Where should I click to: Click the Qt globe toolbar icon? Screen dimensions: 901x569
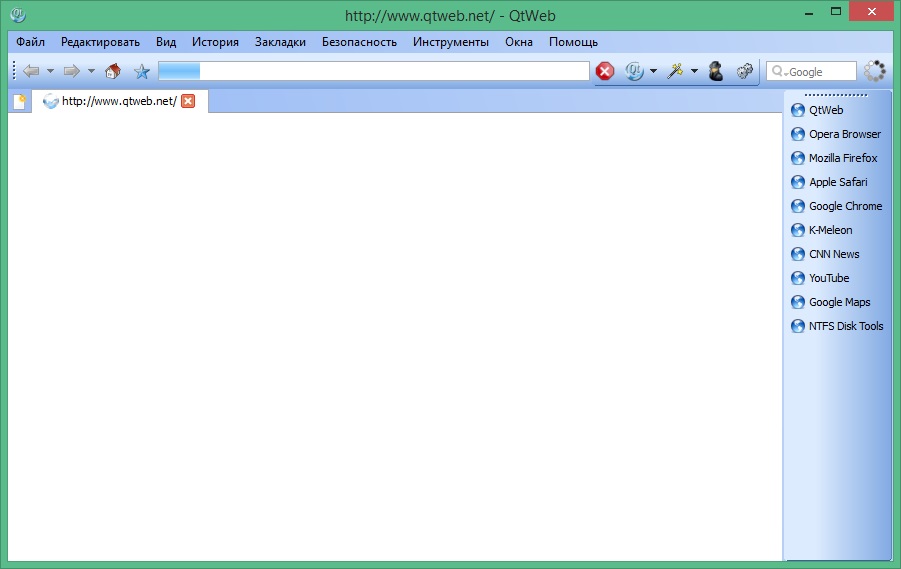coord(634,71)
